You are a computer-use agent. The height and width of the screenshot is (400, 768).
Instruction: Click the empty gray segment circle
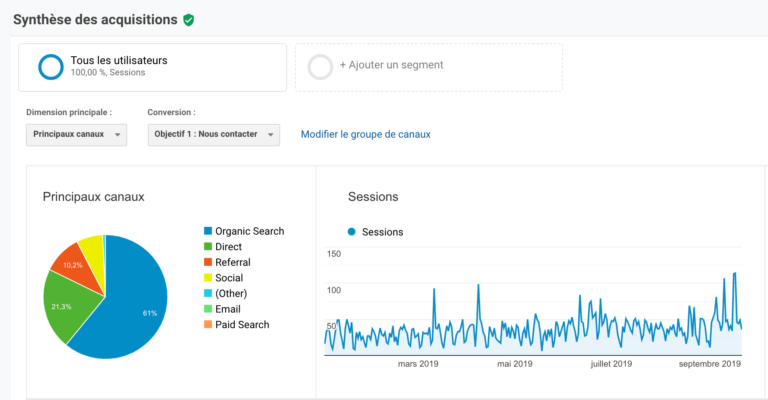(x=320, y=67)
